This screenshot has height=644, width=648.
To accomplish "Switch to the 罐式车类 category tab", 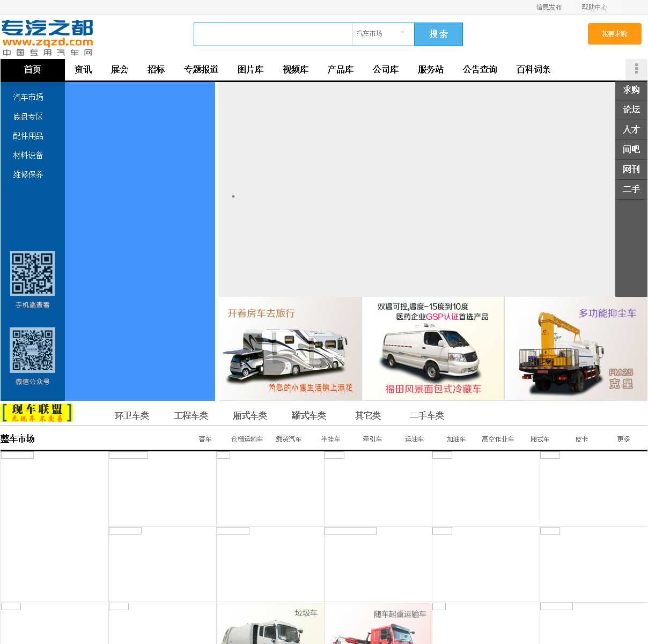I will (x=308, y=415).
